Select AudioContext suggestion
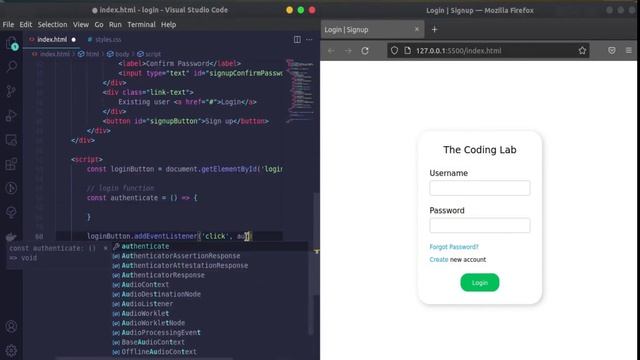 pyautogui.click(x=210, y=284)
